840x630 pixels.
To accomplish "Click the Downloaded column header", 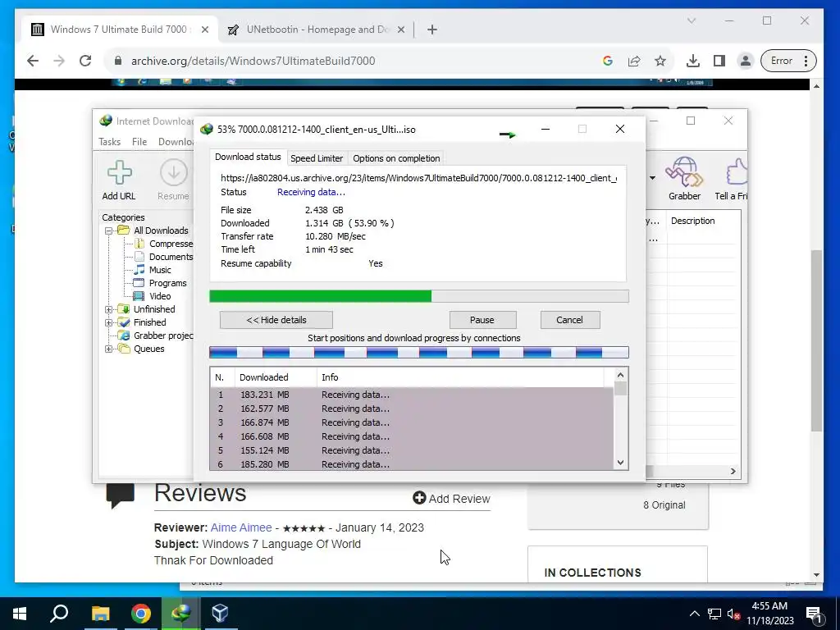I will coord(276,377).
